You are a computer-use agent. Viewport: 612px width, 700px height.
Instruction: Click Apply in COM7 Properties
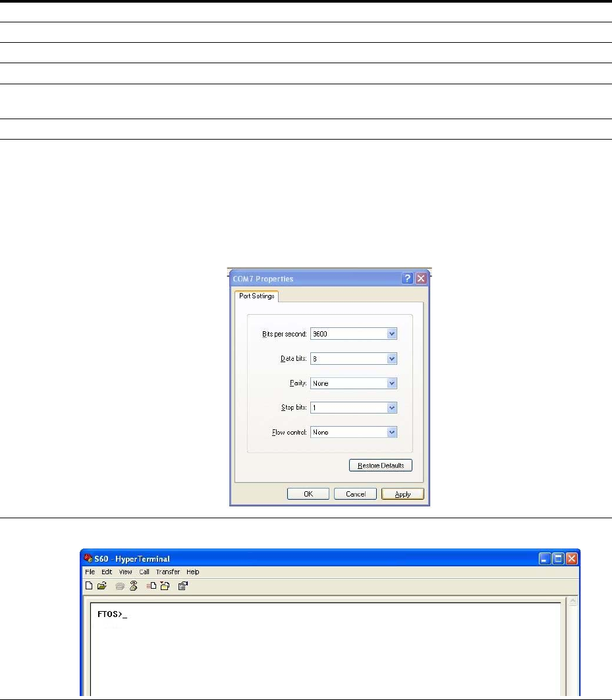[403, 494]
